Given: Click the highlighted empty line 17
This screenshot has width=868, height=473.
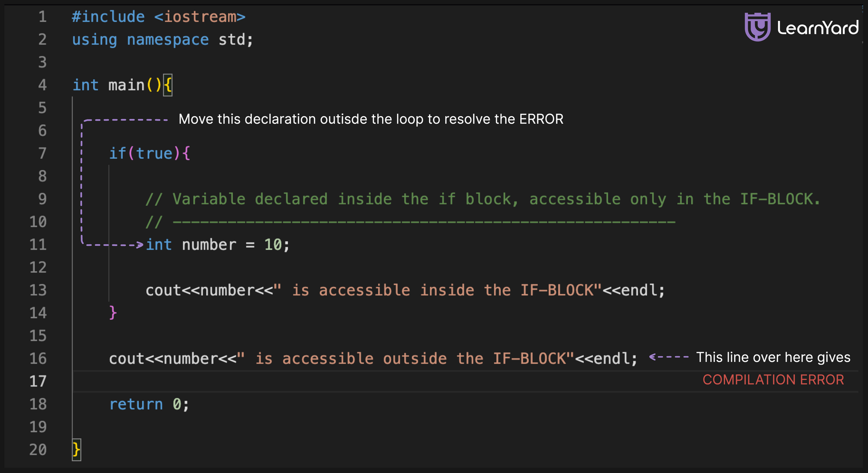Looking at the screenshot, I should pos(465,381).
